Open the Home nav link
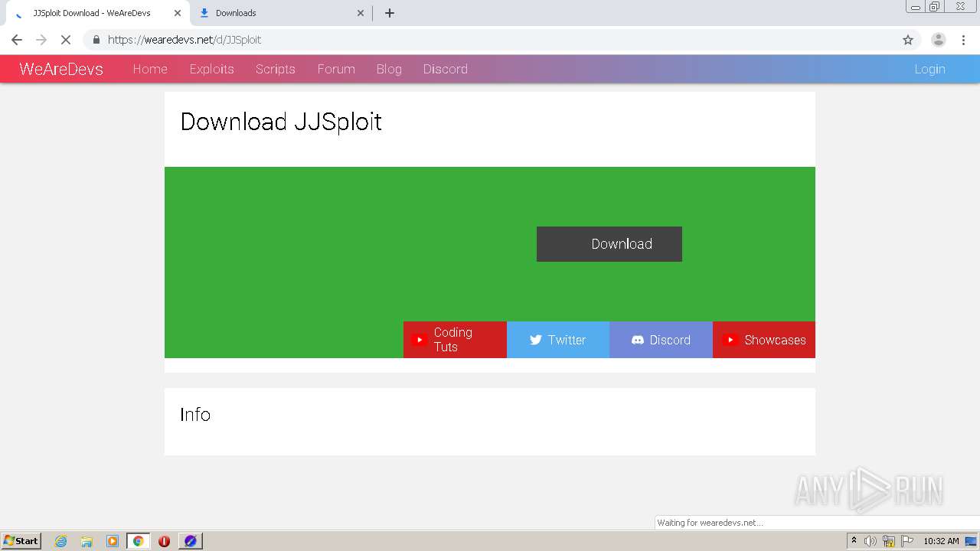 click(x=150, y=69)
